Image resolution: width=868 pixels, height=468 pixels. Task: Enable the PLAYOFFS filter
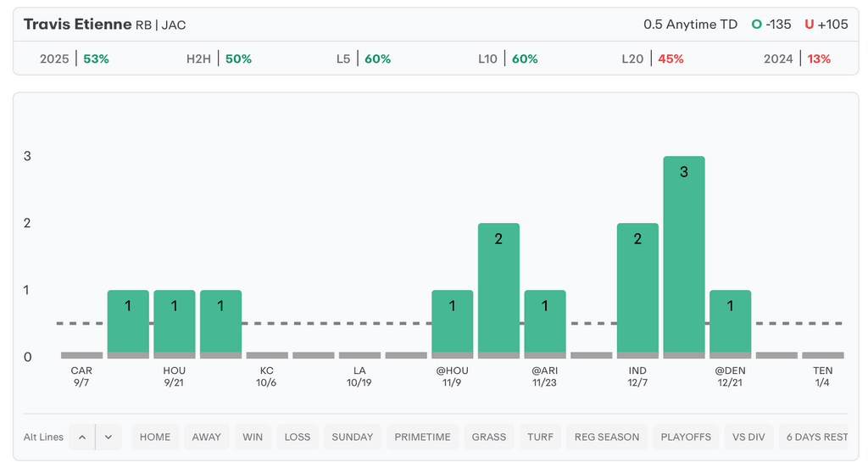coord(685,437)
